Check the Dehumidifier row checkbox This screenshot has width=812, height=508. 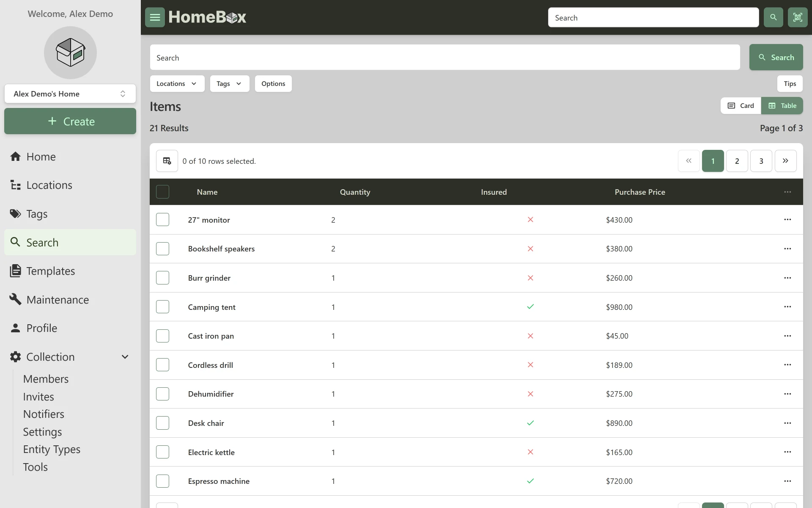click(162, 394)
